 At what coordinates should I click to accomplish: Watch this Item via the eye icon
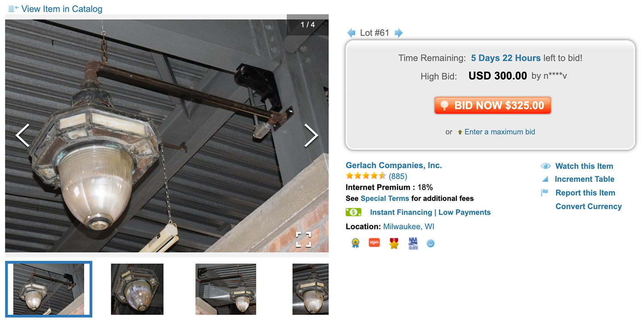tap(545, 166)
